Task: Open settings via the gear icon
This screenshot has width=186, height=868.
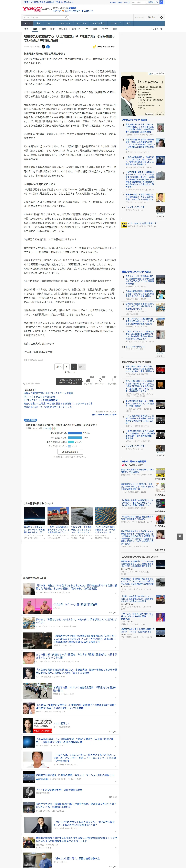Action: point(161,18)
